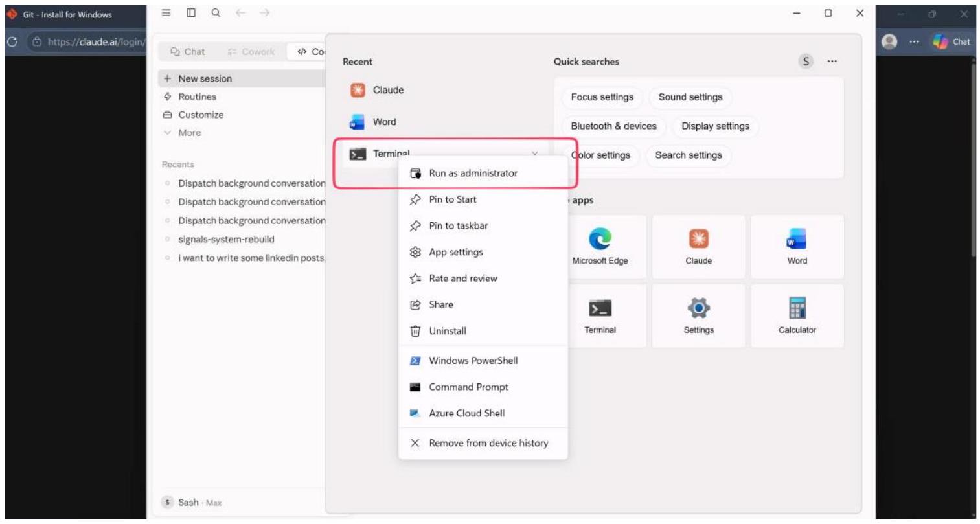The height and width of the screenshot is (524, 980).
Task: Click the Claude icon in Recent list
Action: (358, 90)
